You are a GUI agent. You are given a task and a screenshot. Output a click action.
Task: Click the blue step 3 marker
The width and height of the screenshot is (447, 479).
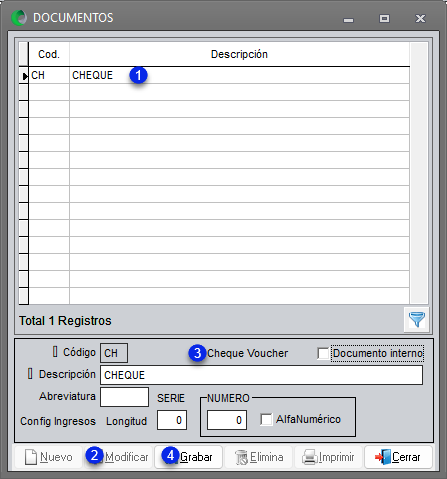197,353
